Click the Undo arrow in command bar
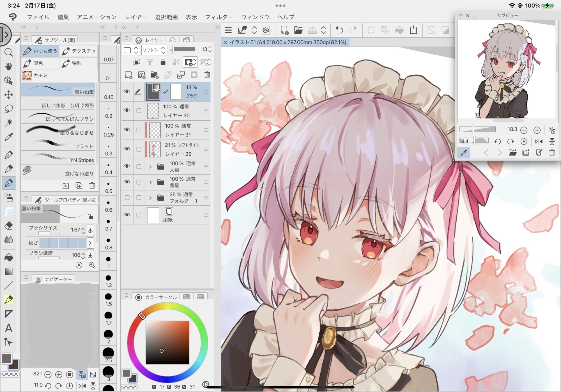Image resolution: width=561 pixels, height=392 pixels. click(339, 30)
